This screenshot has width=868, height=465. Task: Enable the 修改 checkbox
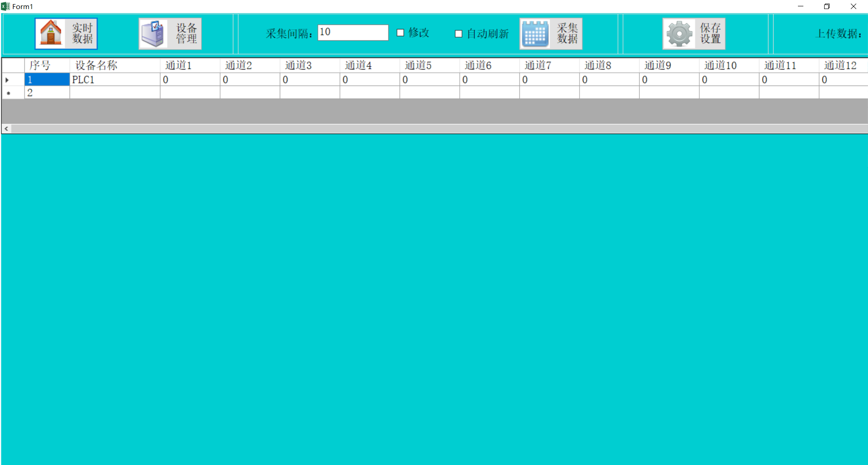[400, 33]
